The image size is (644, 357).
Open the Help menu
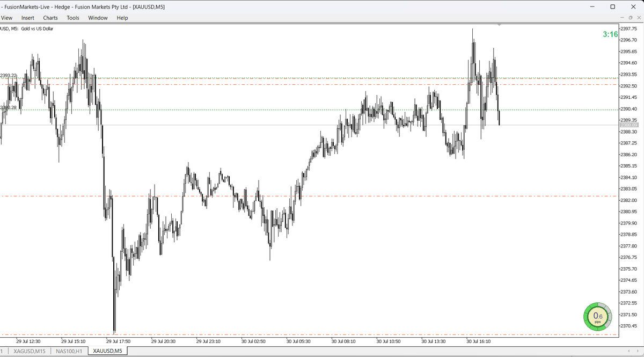click(122, 18)
